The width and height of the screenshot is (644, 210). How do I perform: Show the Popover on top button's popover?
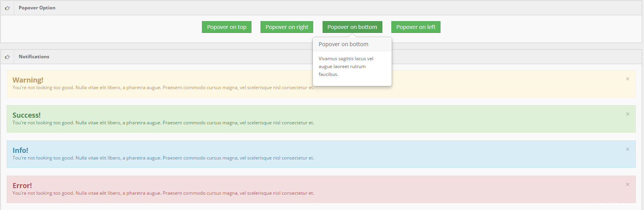click(x=227, y=27)
